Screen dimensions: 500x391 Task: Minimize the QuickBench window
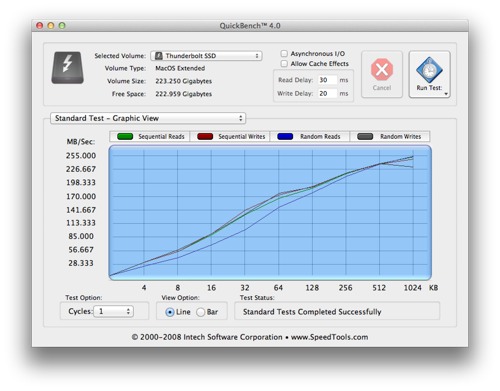point(51,25)
